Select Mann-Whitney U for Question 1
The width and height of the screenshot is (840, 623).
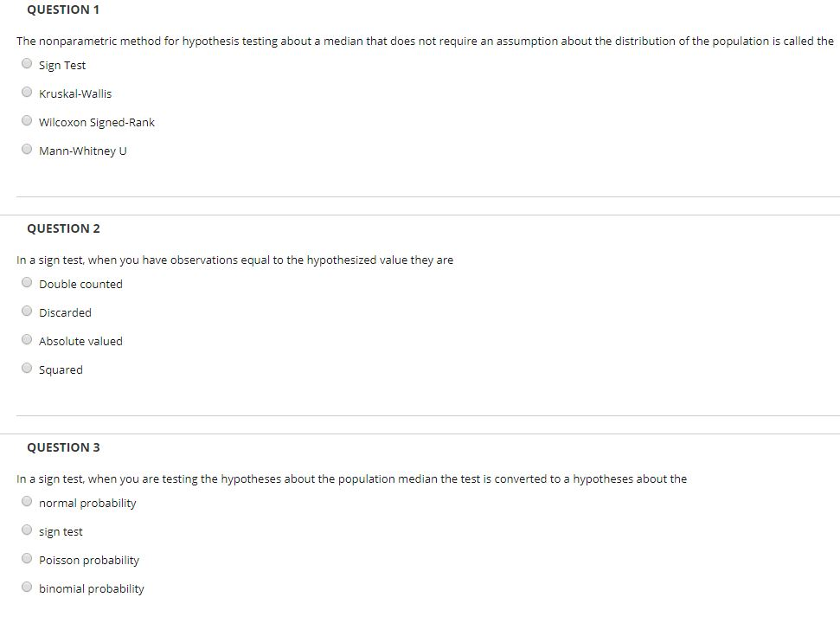[x=27, y=148]
